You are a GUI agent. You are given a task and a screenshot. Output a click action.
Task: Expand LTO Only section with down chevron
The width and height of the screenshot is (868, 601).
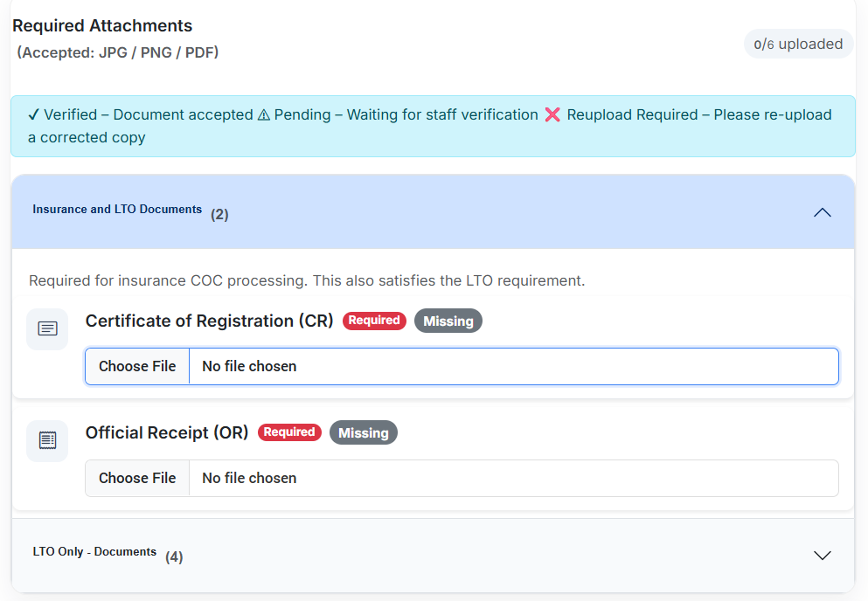point(822,556)
